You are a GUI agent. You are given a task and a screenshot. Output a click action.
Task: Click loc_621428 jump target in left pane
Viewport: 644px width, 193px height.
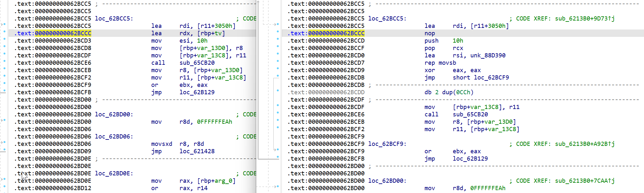coord(197,151)
